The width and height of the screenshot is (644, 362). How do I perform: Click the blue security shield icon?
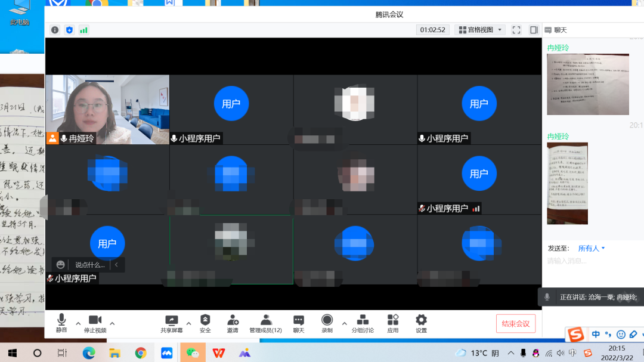pos(69,30)
